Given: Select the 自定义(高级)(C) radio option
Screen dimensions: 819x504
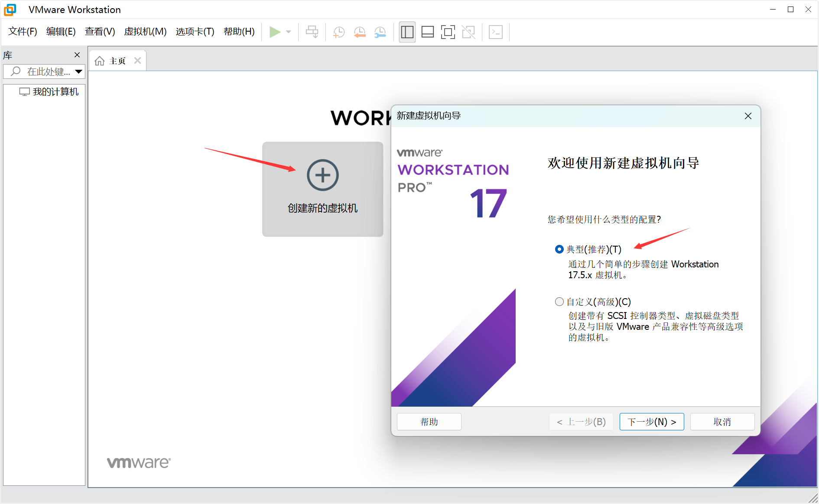Looking at the screenshot, I should (x=559, y=302).
